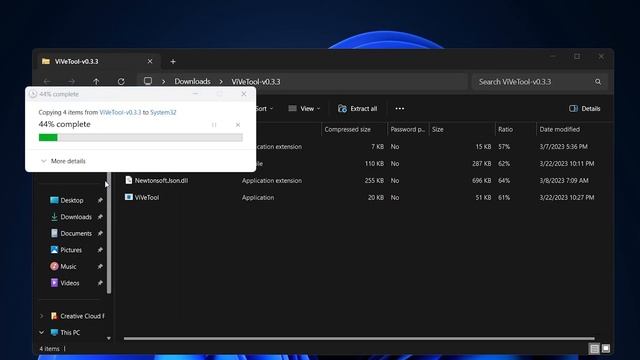This screenshot has height=360, width=640.
Task: Click the sidebar scroll-down arrow
Action: (x=109, y=338)
